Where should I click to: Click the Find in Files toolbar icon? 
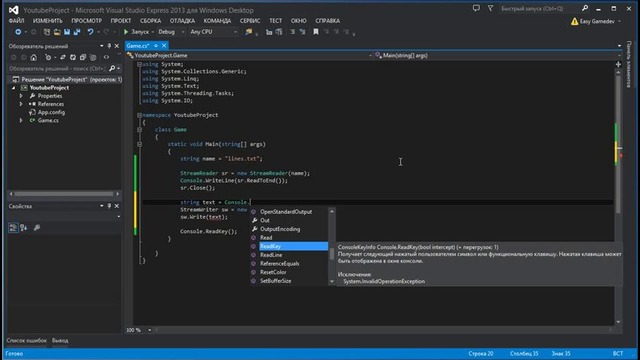click(x=249, y=32)
